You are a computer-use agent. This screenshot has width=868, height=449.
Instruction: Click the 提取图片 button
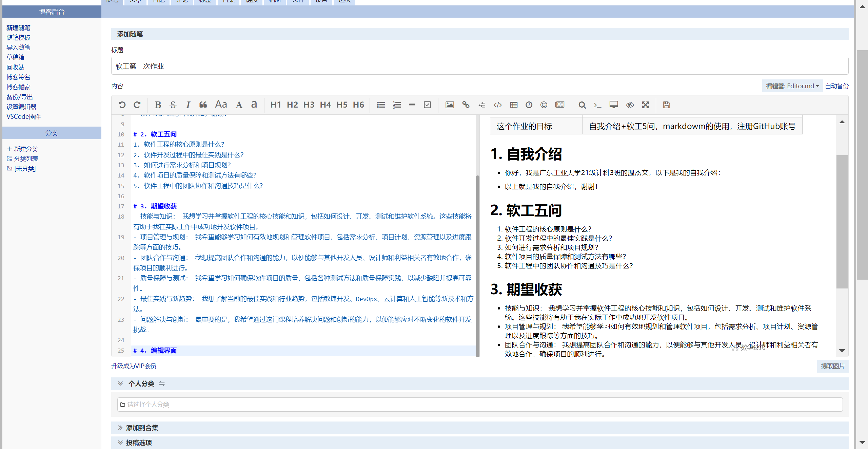point(832,366)
